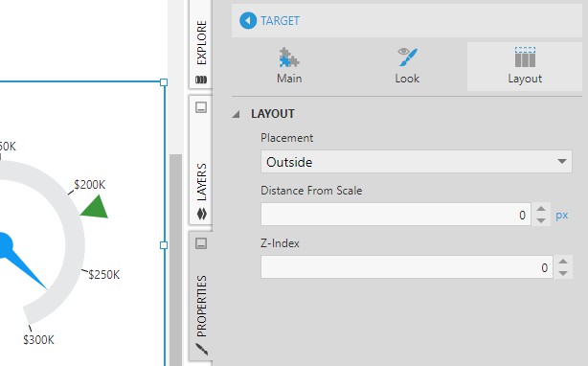This screenshot has height=366, width=588.
Task: Click the TARGET back arrow icon
Action: [x=248, y=21]
